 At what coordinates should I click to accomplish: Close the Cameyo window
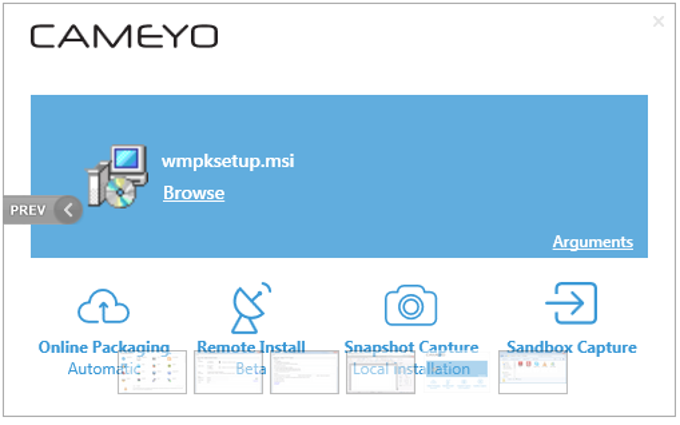[658, 21]
